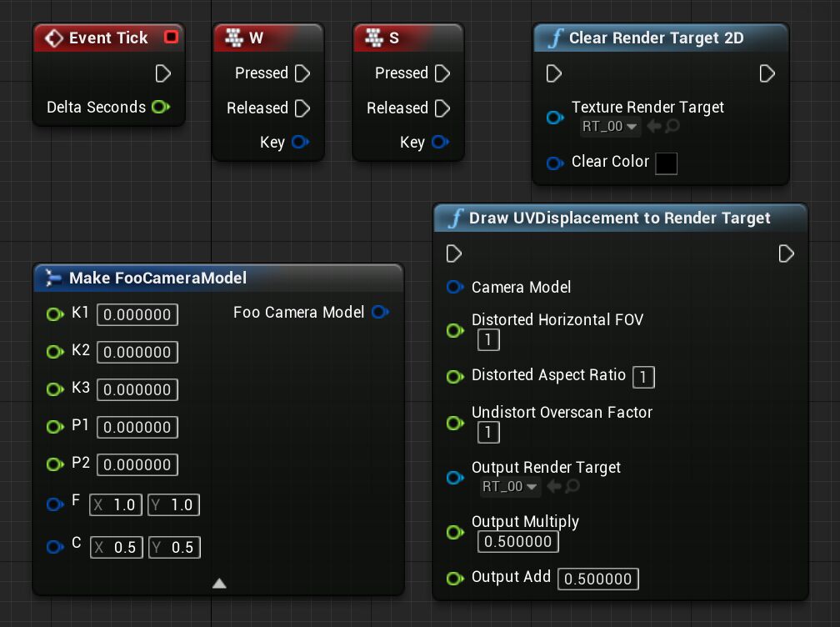Click the browse magnifier beside Clear node RT_00

(672, 127)
